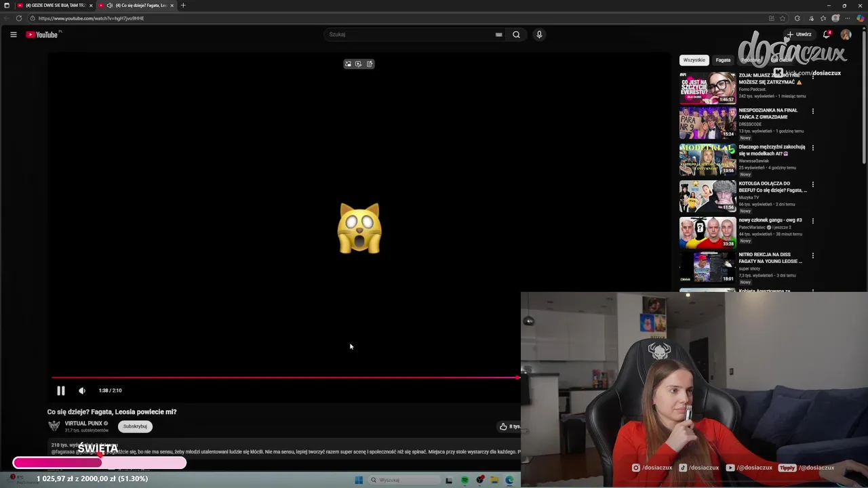Subscribe via the Subskrybuj button
This screenshot has height=488, width=868.
[x=135, y=426]
